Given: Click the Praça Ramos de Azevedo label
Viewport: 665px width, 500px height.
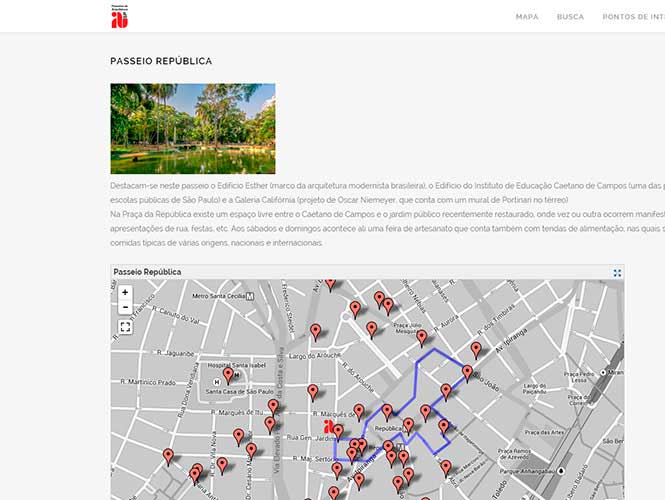Looking at the screenshot, I should [x=514, y=454].
